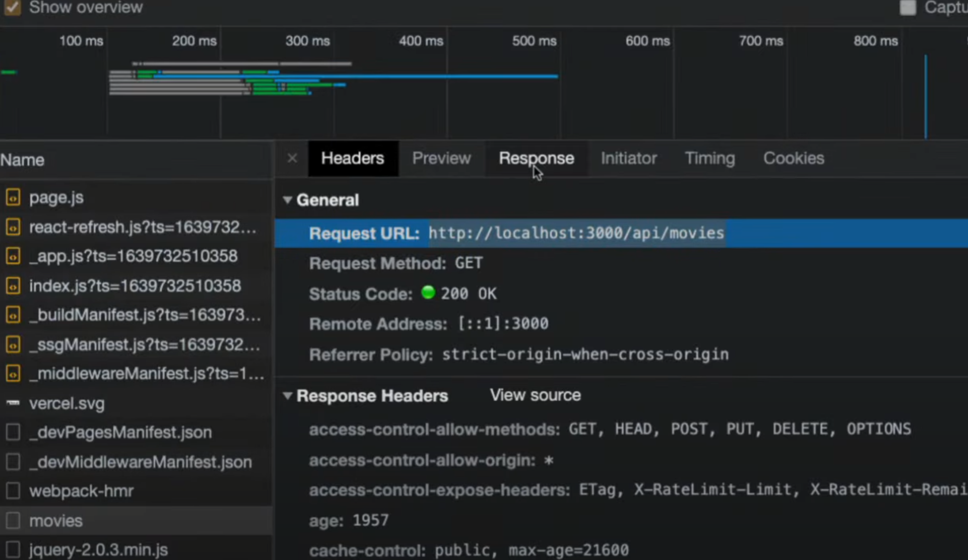Uncheck the Show overview checkbox
This screenshot has height=560, width=968.
pos(13,8)
